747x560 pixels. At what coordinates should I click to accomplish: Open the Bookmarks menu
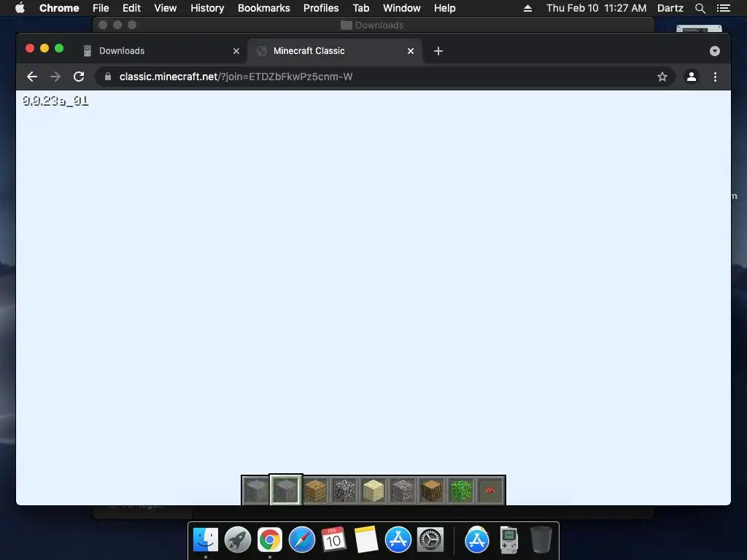[264, 8]
